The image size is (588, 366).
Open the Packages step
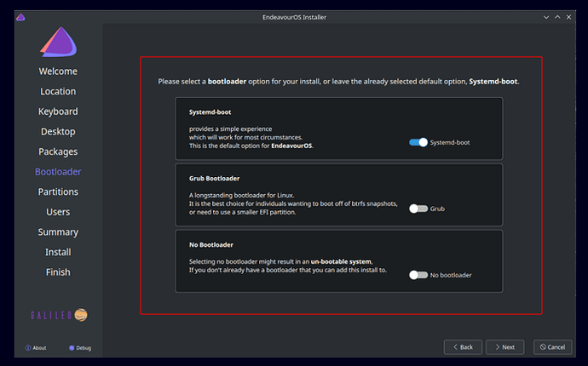[x=58, y=152]
